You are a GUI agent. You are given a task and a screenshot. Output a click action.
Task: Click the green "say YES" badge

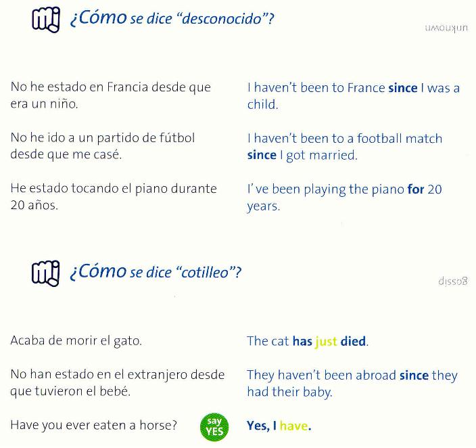tap(214, 427)
